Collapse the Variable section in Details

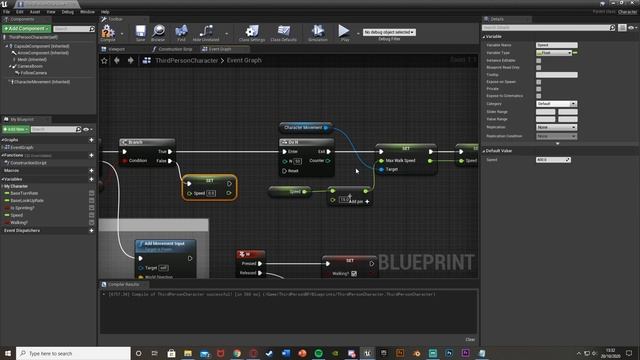[484, 37]
